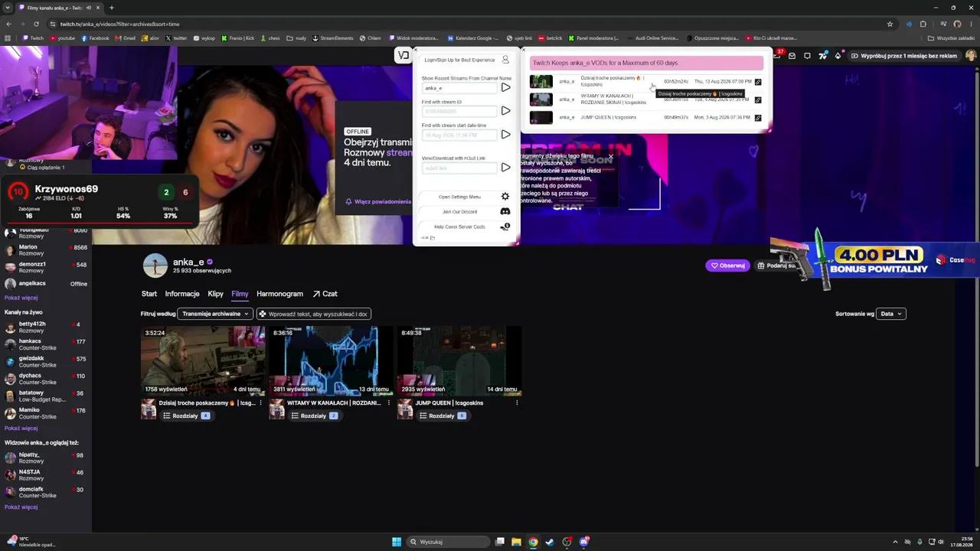Copy link icon for 13 Aug 2026 VOD row
This screenshot has height=551, width=980.
pyautogui.click(x=758, y=82)
